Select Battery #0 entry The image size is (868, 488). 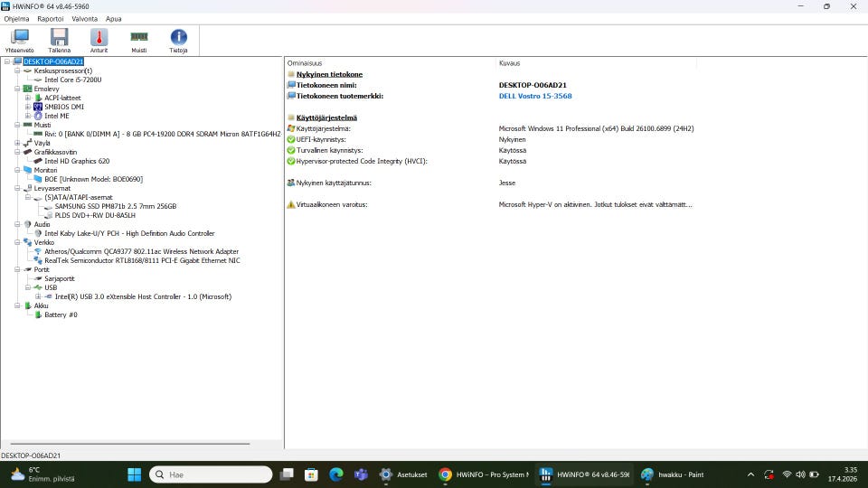pyautogui.click(x=61, y=314)
